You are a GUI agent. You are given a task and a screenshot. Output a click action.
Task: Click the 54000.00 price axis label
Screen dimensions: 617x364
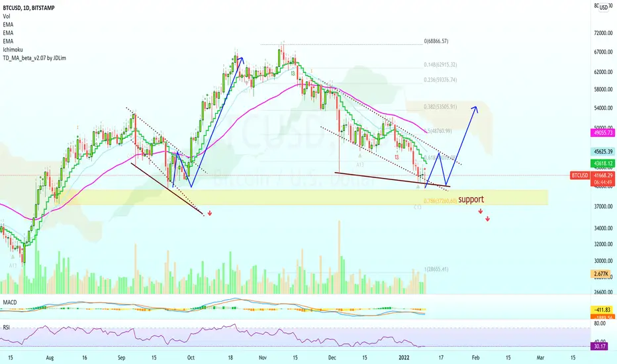click(x=603, y=108)
